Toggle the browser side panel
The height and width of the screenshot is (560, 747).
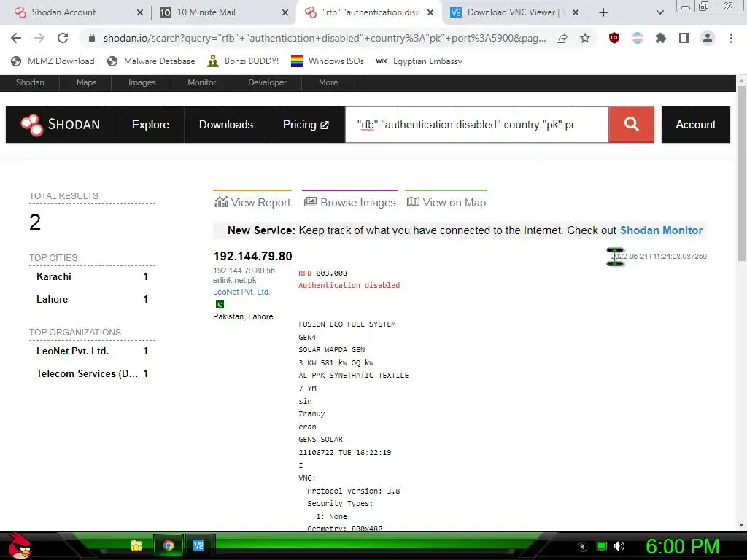(684, 38)
